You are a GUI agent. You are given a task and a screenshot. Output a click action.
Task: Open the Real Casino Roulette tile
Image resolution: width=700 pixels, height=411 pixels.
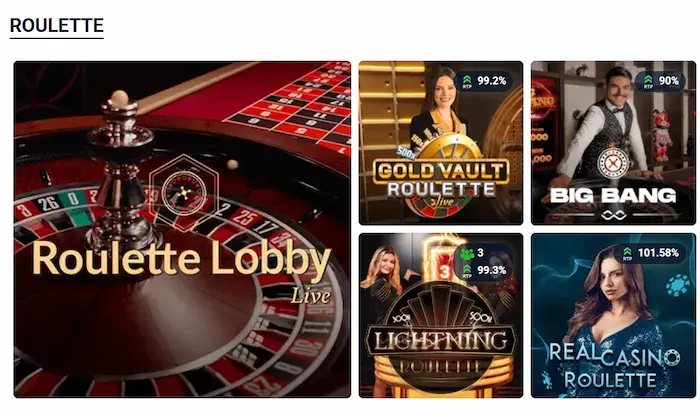(613, 316)
